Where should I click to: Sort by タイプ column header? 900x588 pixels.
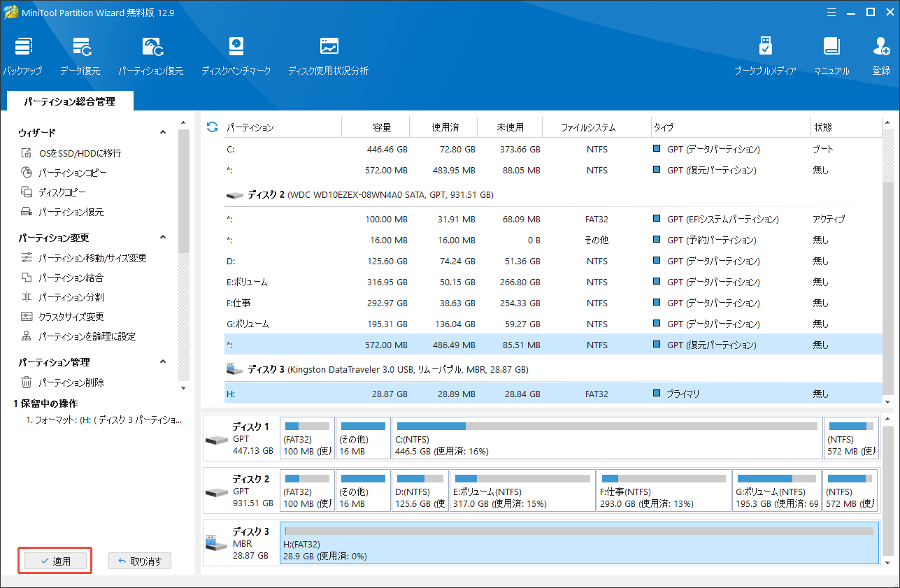pyautogui.click(x=731, y=127)
